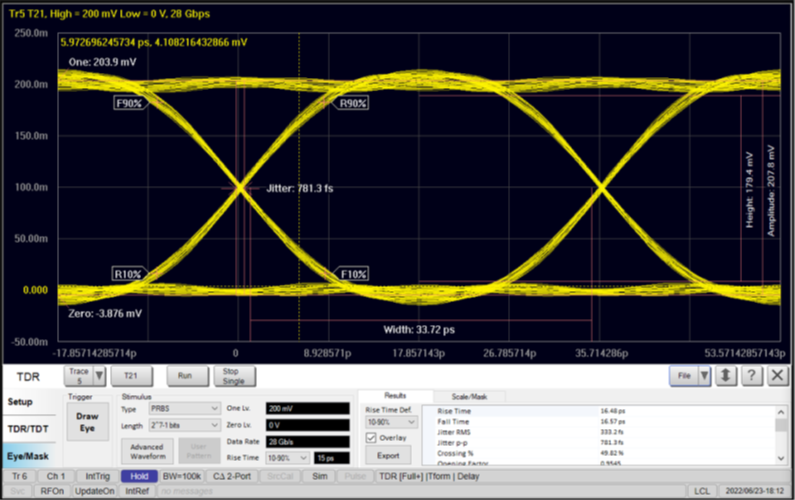Image resolution: width=795 pixels, height=500 pixels.
Task: Click the Height: 179.4 mV annotation
Action: [x=750, y=190]
